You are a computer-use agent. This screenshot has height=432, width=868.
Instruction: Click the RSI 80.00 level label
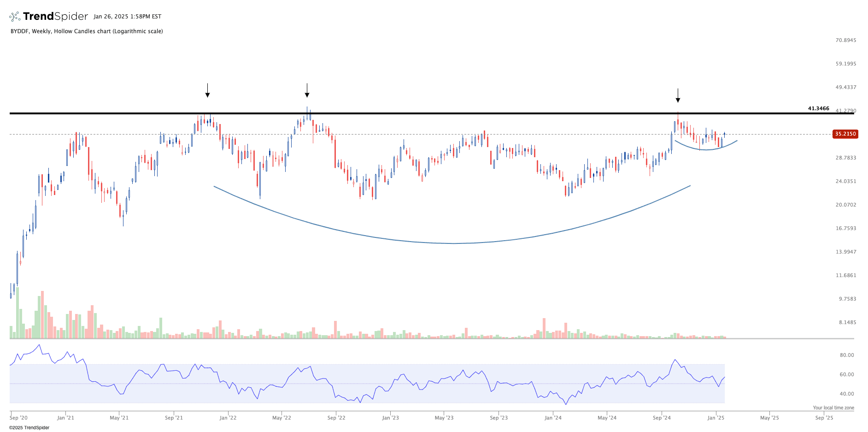(846, 355)
